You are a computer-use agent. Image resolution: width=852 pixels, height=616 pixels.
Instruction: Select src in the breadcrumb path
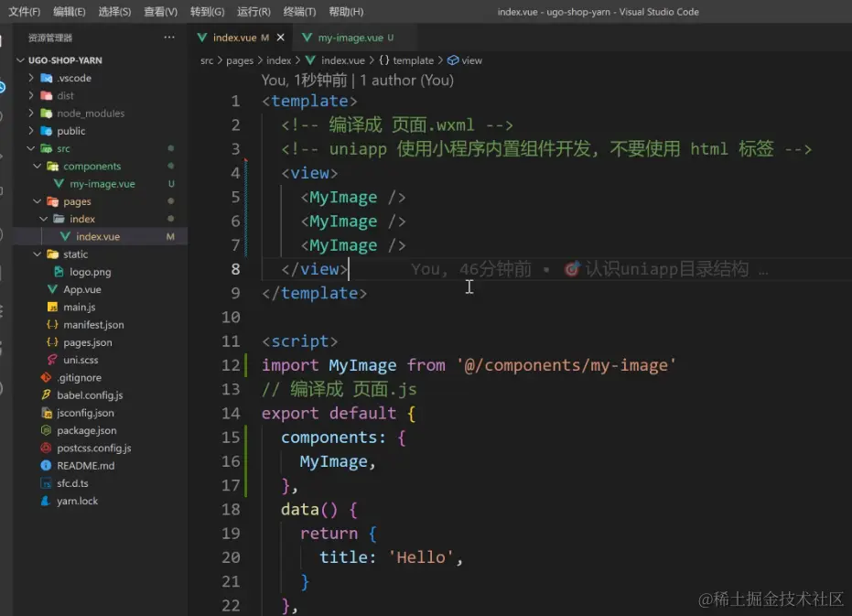[207, 60]
